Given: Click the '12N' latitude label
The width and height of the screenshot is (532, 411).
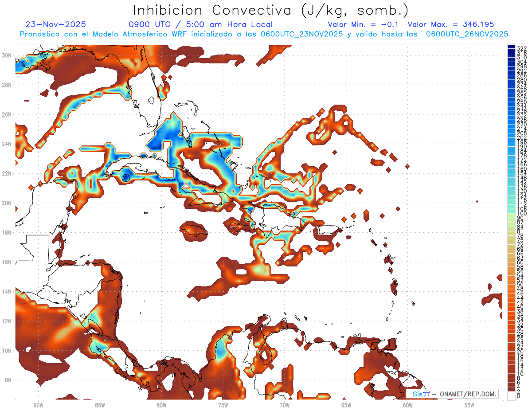Looking at the screenshot, I should (x=7, y=321).
